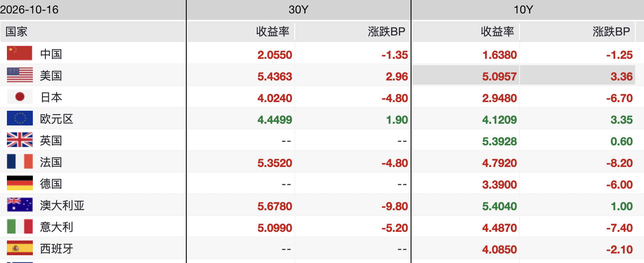This screenshot has width=644, height=263.
Task: Open the 美国 country name link
Action: point(51,76)
